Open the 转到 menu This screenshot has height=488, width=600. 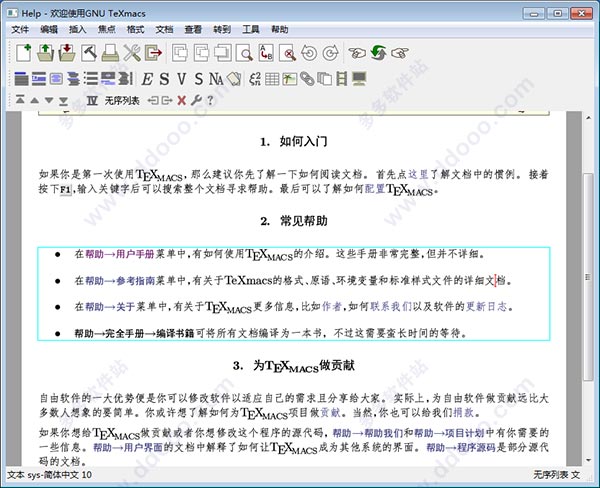pyautogui.click(x=222, y=29)
